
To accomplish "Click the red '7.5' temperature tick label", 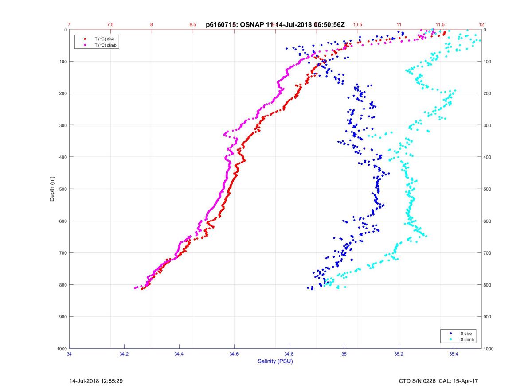I will [x=110, y=25].
